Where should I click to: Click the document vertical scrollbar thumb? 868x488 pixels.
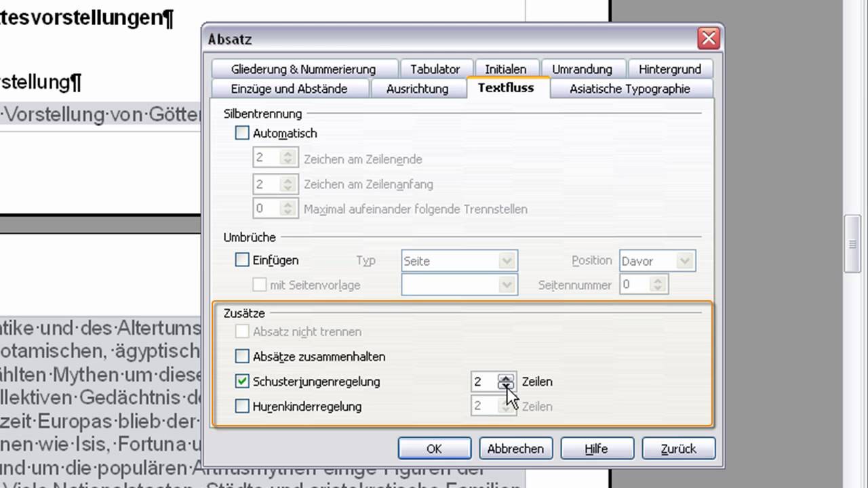852,244
